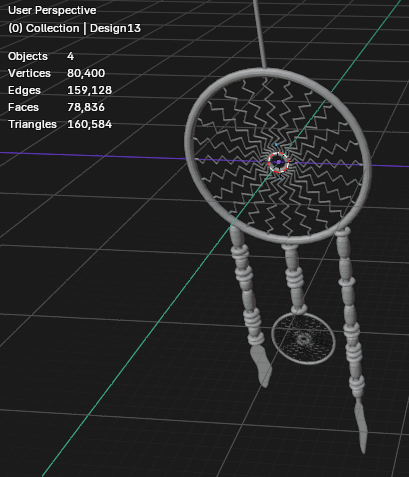Viewport: 409px width, 477px height.
Task: Click the Edges 159,128 statistic
Action: pyautogui.click(x=60, y=90)
